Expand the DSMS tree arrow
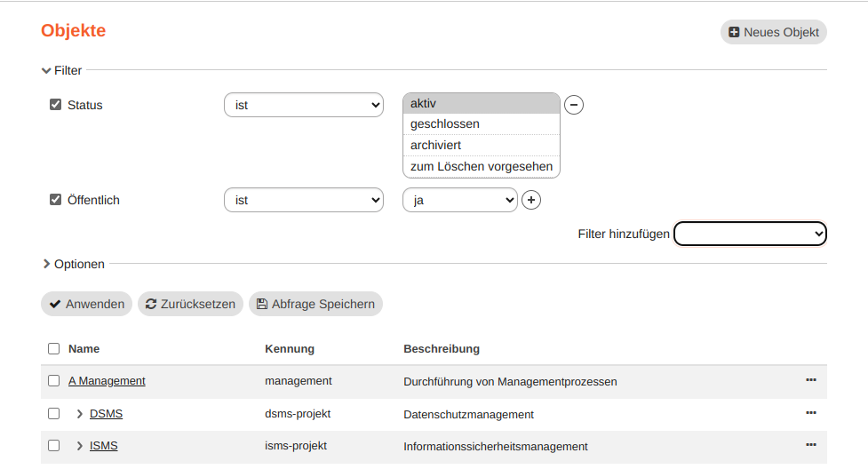868x469 pixels. tap(79, 414)
